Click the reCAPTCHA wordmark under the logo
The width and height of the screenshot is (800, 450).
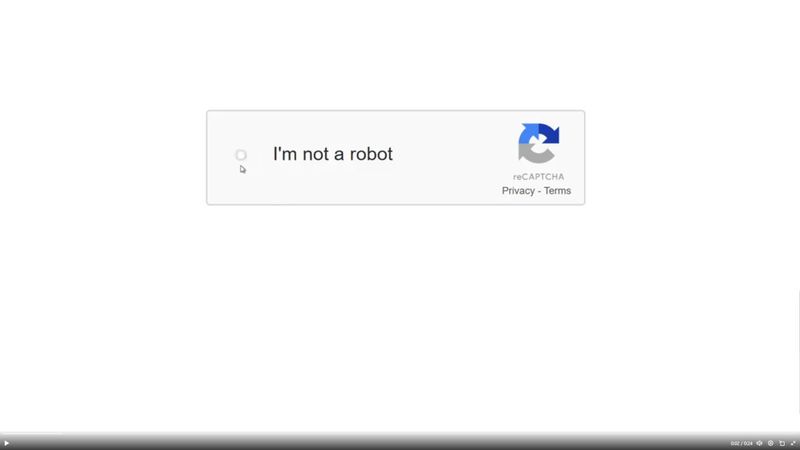coord(539,177)
